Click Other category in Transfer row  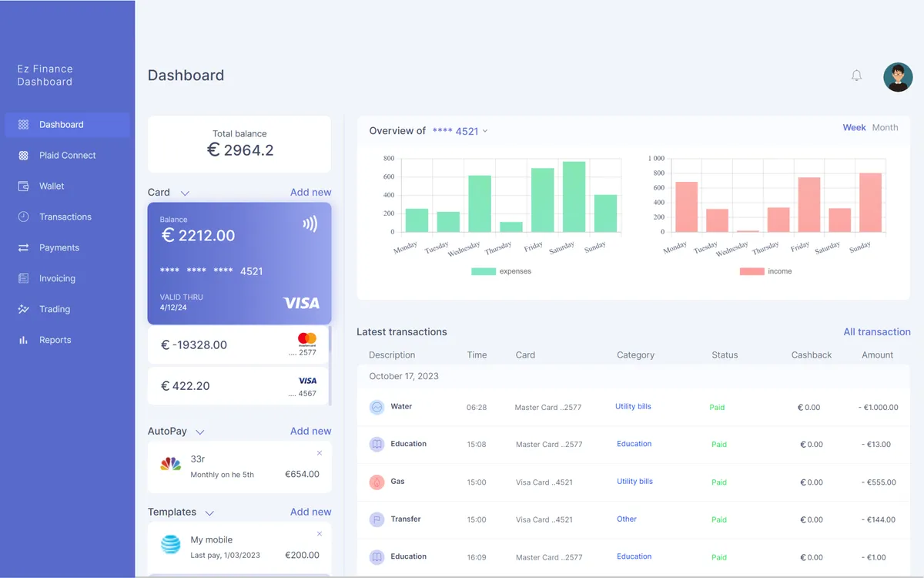tap(627, 519)
